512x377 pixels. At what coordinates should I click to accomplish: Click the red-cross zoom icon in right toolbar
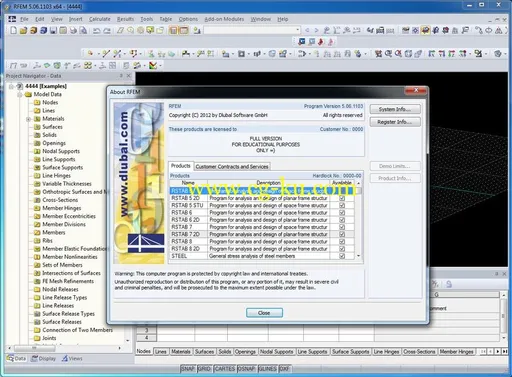pyautogui.click(x=398, y=53)
